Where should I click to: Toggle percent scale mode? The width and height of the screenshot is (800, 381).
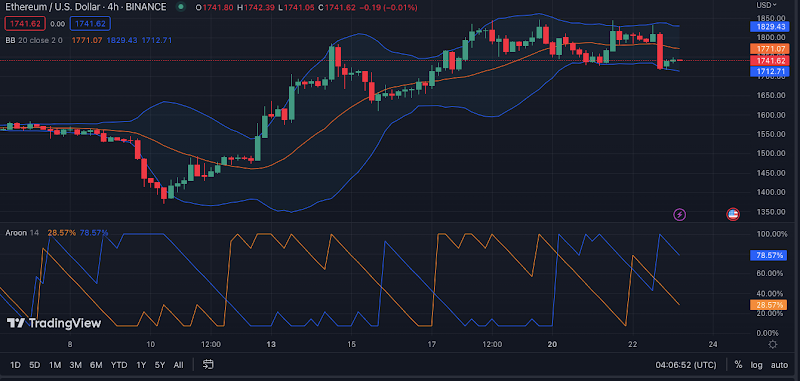click(x=738, y=365)
